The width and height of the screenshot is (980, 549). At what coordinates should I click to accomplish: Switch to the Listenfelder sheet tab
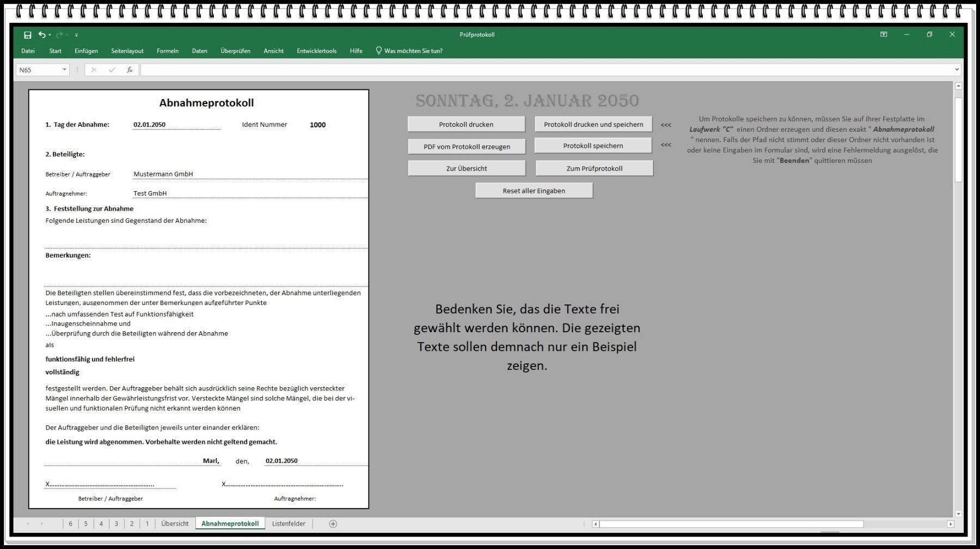coord(289,524)
